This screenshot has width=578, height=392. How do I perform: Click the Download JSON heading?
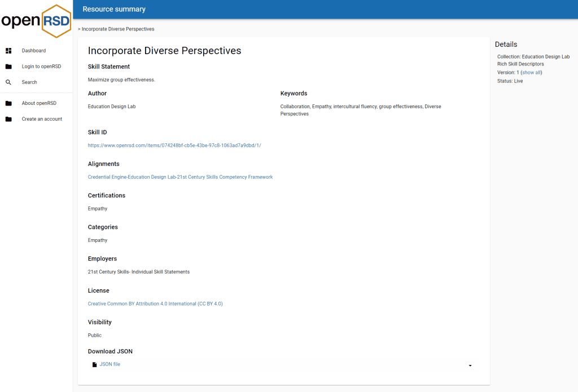click(x=110, y=351)
